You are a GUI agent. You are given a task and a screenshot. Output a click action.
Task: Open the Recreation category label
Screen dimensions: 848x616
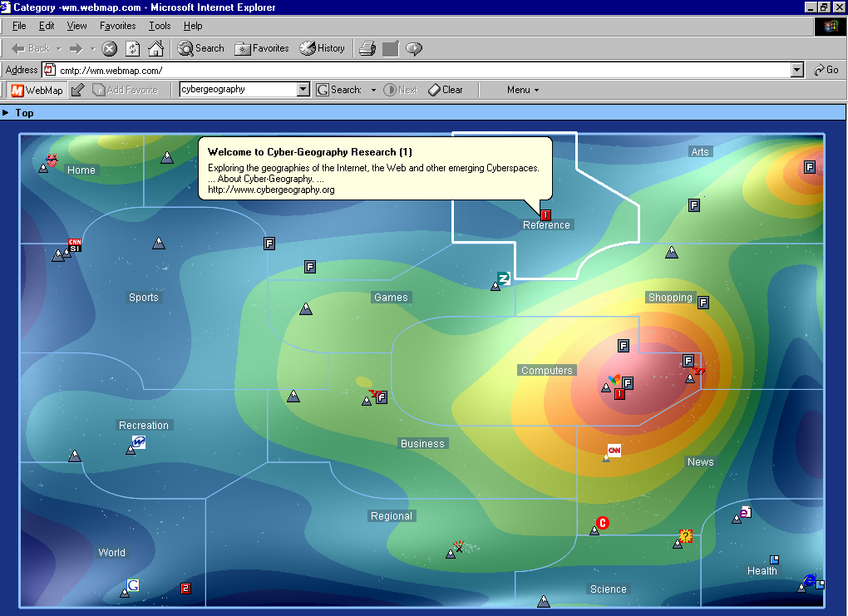(144, 425)
